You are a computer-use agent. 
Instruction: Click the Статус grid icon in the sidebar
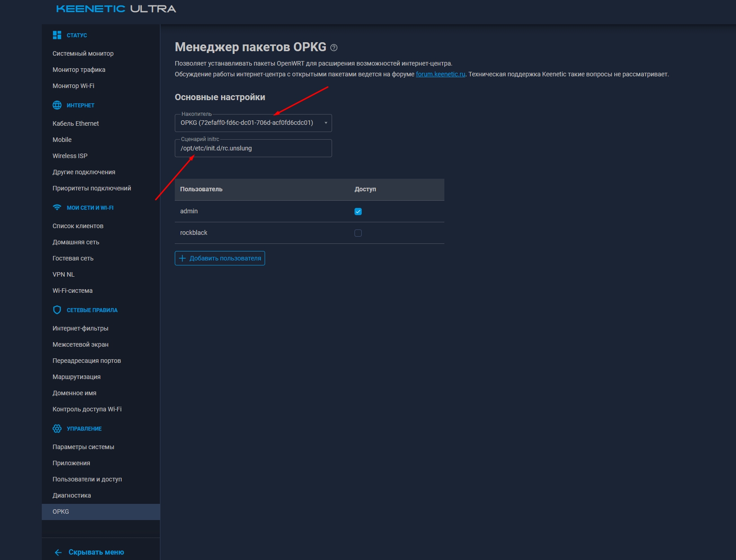pos(57,34)
